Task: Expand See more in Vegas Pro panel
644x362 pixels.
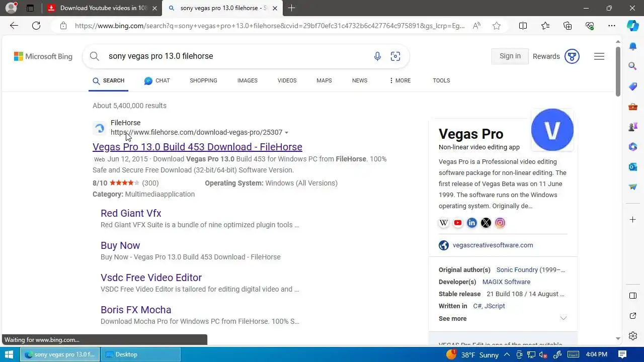Action: click(503, 319)
